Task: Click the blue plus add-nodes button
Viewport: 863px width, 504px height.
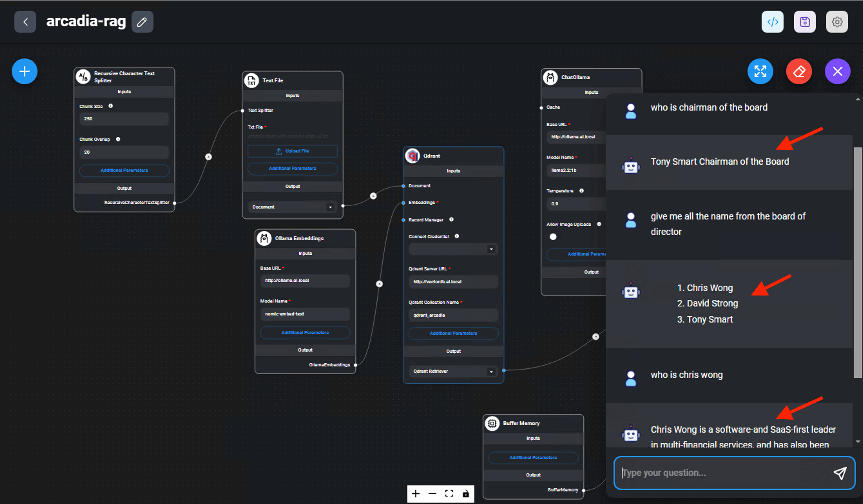Action: [24, 72]
